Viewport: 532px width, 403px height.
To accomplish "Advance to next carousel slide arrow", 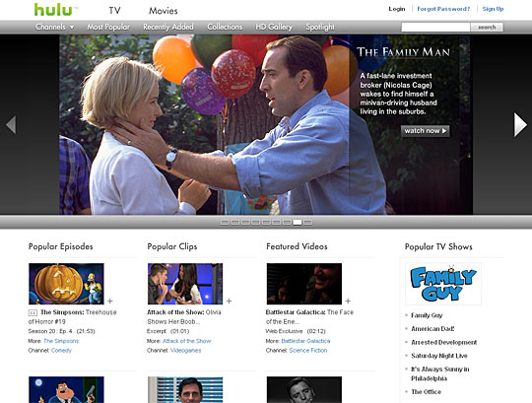I will tap(520, 124).
